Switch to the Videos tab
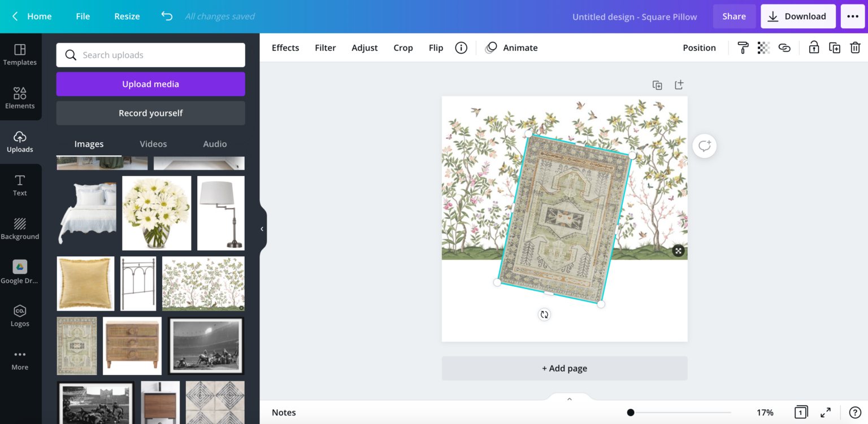The width and height of the screenshot is (868, 424). [153, 144]
